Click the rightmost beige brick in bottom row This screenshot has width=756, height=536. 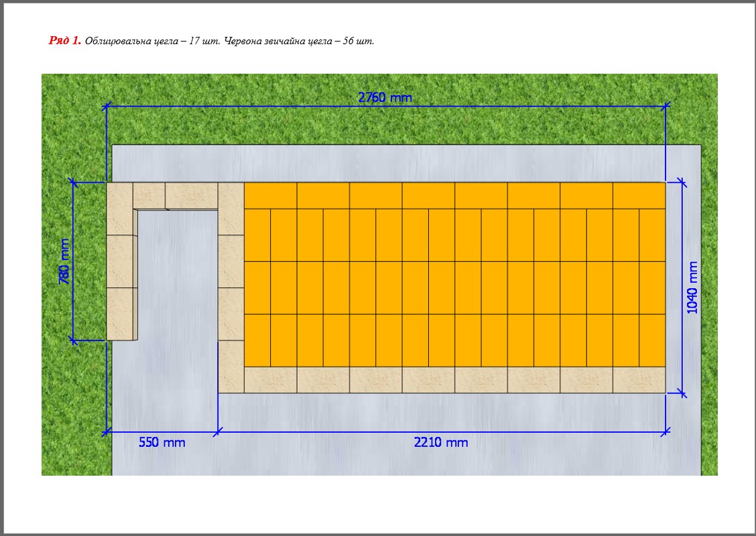(639, 380)
